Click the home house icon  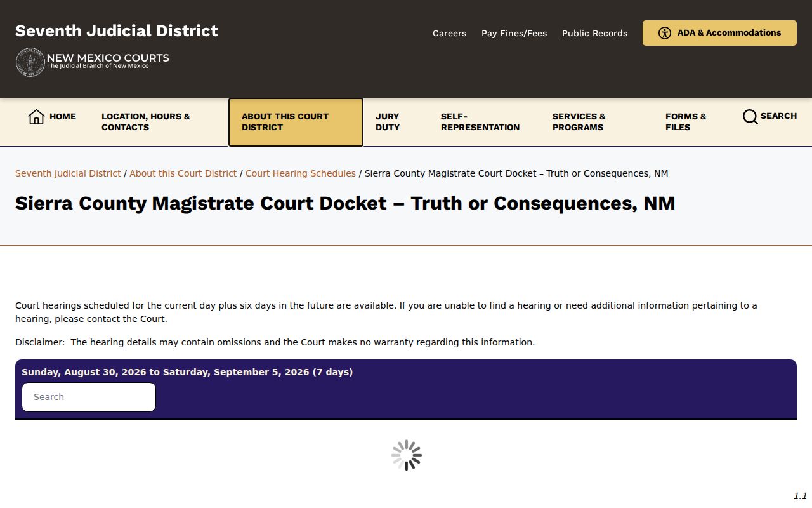[36, 117]
